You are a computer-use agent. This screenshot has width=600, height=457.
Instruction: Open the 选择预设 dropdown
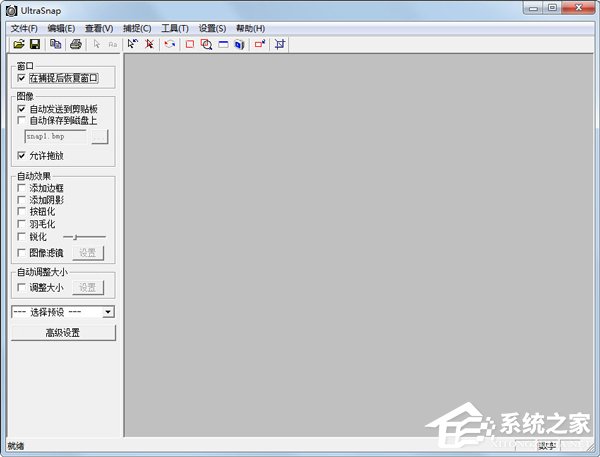[x=108, y=312]
